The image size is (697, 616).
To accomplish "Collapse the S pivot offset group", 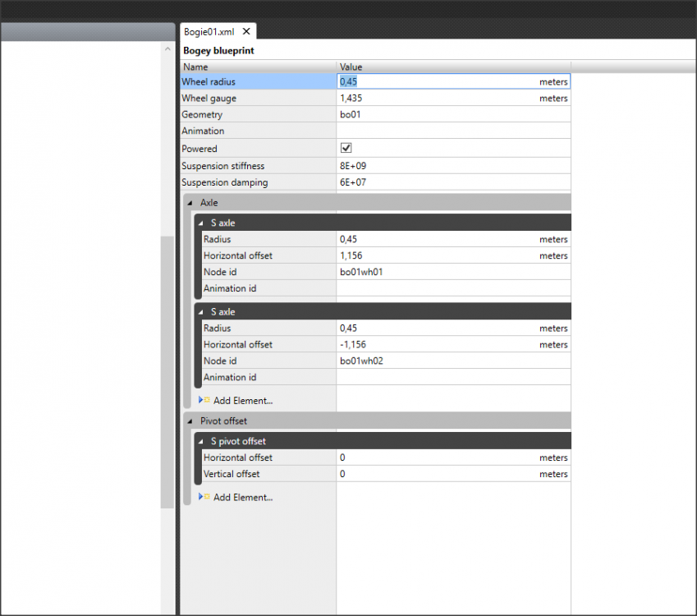I will (x=201, y=441).
